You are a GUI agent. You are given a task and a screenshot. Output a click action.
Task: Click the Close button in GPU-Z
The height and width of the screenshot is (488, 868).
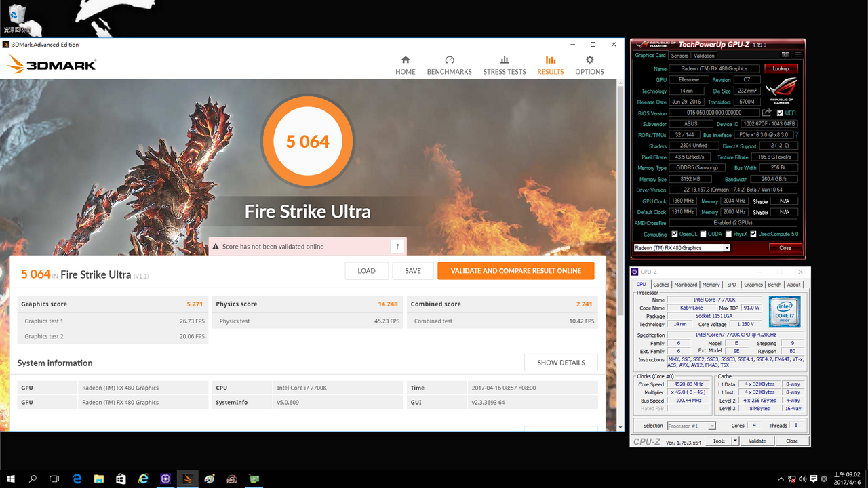(x=785, y=248)
